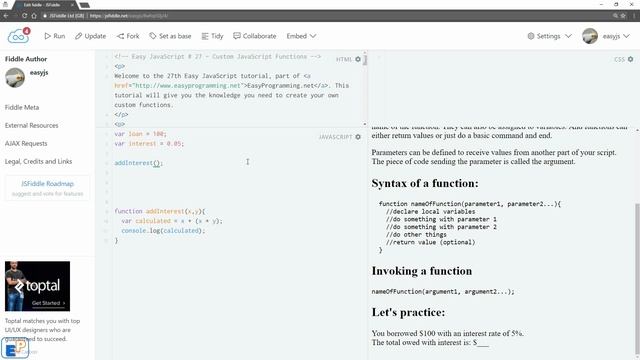The image size is (640, 360).
Task: Click the HTML panel scrollbar
Action: tap(365, 60)
